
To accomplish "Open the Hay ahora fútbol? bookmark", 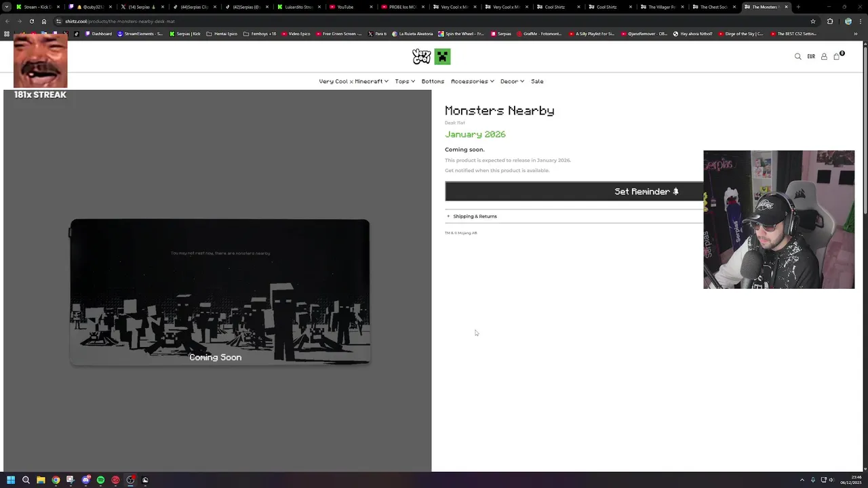I will coord(692,34).
